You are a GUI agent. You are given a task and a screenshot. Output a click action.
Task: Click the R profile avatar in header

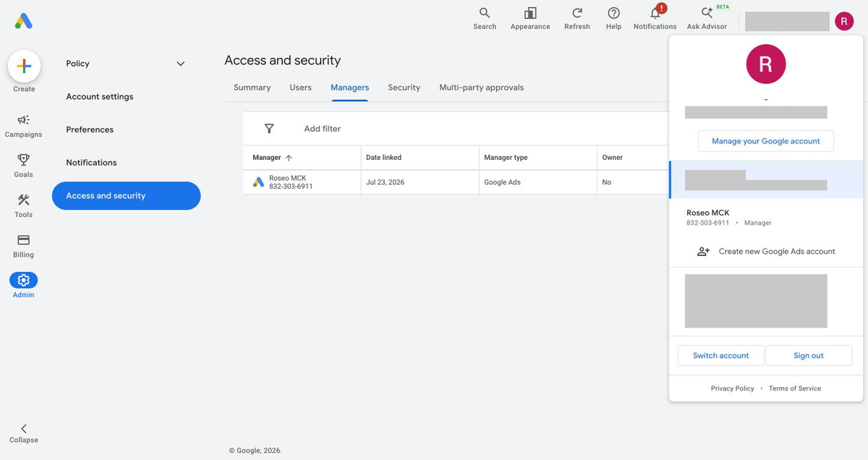click(844, 21)
